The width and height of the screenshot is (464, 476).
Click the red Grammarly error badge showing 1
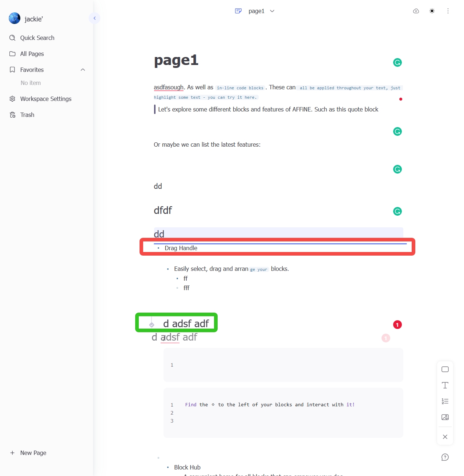click(398, 325)
